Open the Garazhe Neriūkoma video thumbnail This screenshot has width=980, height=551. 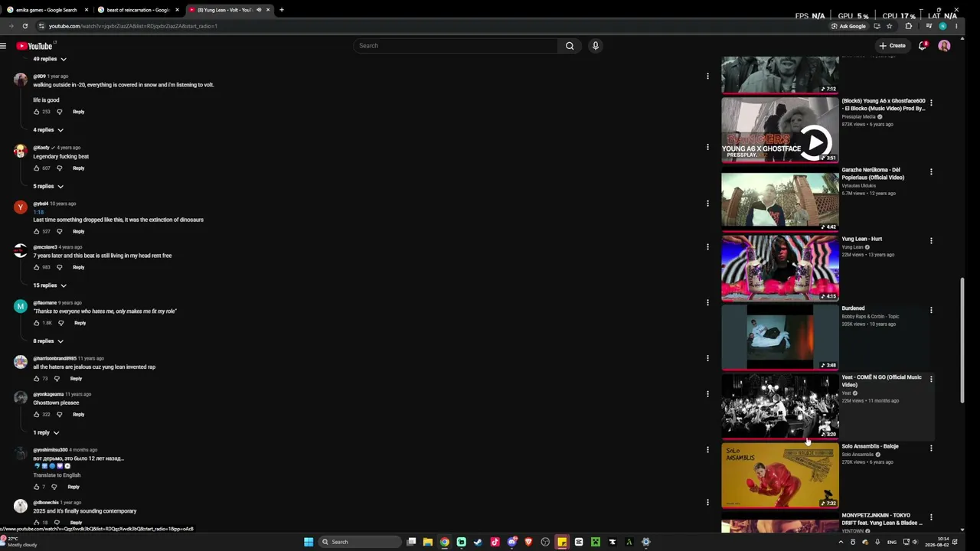point(780,200)
